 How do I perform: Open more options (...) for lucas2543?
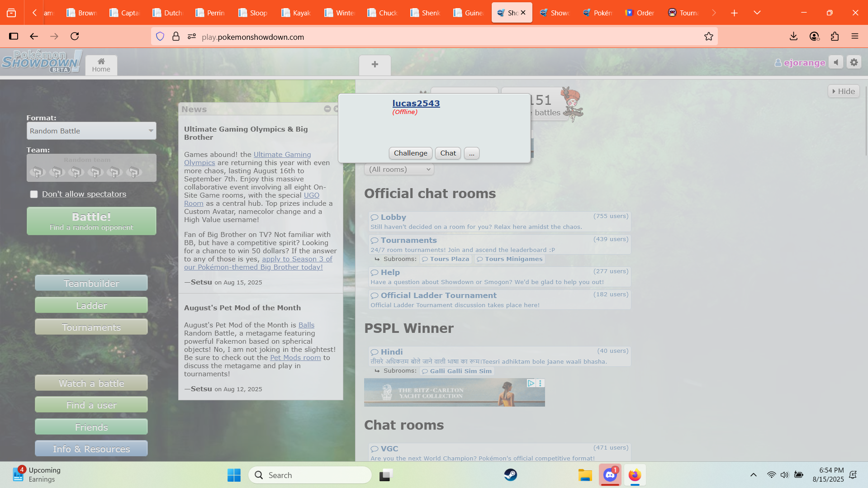click(472, 153)
